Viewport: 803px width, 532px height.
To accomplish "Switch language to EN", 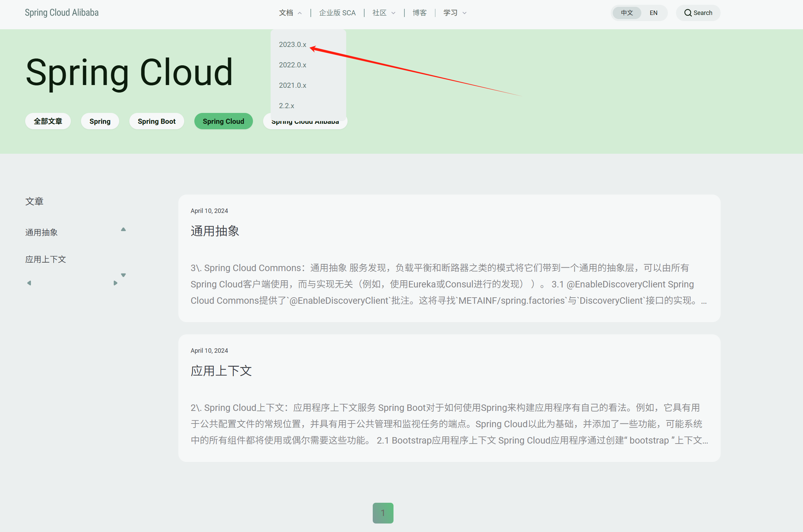I will (x=653, y=13).
